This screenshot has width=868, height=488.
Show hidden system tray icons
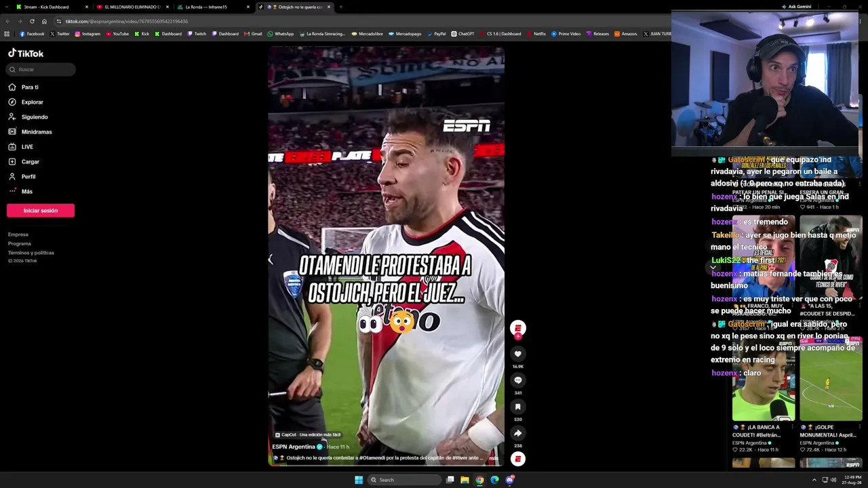(x=814, y=480)
